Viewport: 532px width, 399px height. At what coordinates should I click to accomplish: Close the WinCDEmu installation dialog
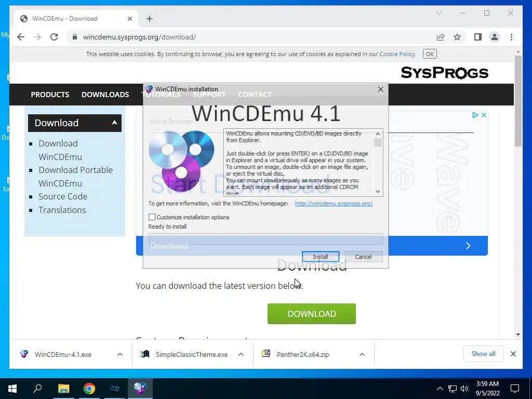click(x=380, y=89)
